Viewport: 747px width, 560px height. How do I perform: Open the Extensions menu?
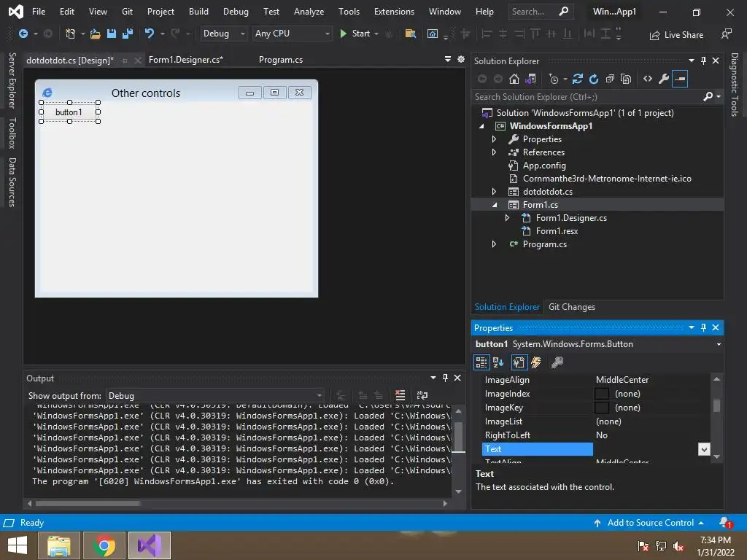[x=394, y=12]
